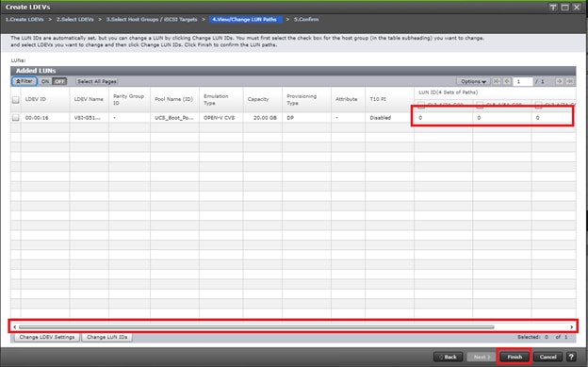
Task: Select the Disabled T10 PI cell
Action: click(381, 118)
